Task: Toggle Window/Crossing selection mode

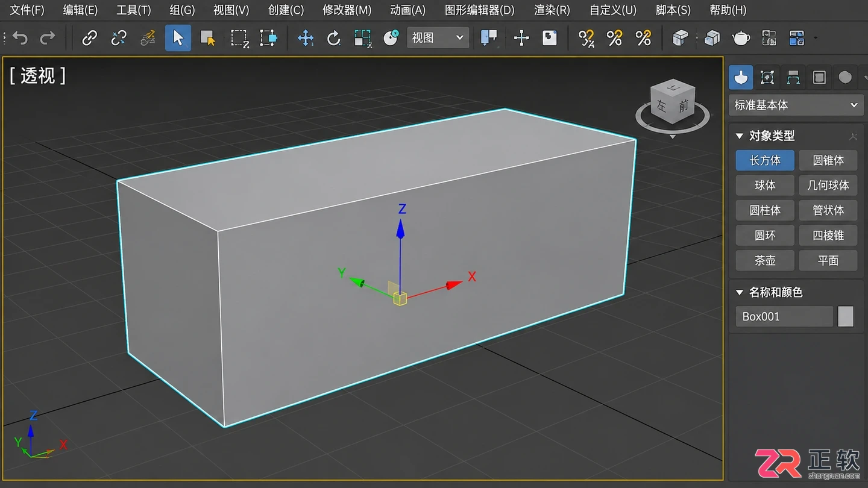Action: point(269,38)
